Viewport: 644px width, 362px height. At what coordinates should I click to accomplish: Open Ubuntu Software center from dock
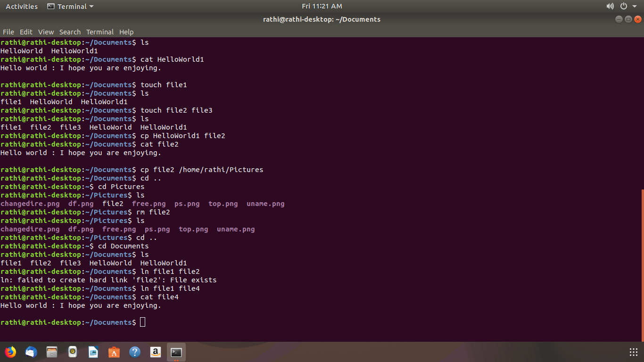pyautogui.click(x=114, y=352)
